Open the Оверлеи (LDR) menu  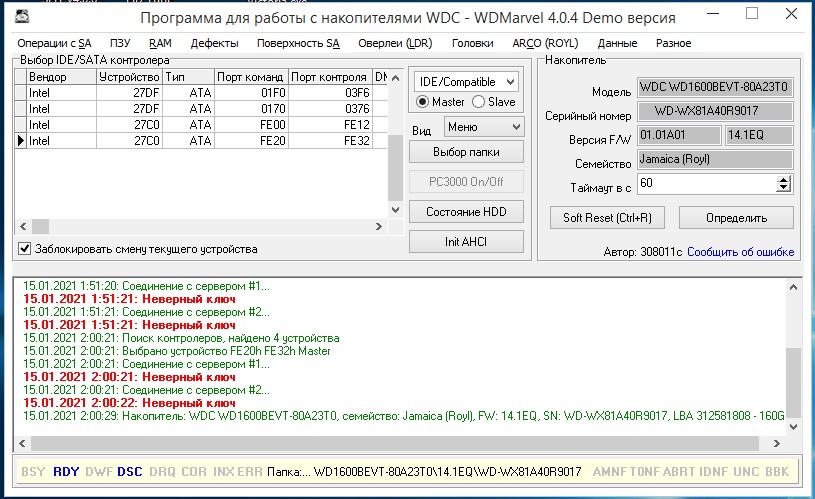click(395, 43)
